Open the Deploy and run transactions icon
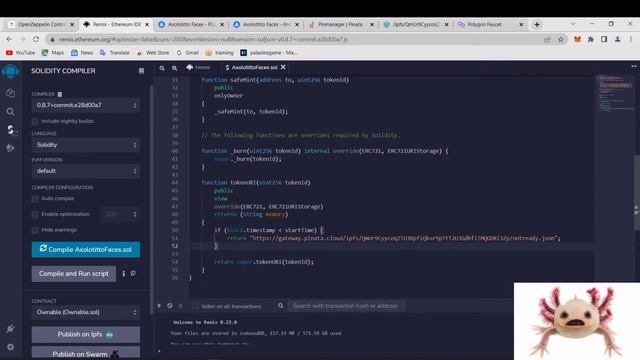The image size is (640, 360). (x=11, y=148)
